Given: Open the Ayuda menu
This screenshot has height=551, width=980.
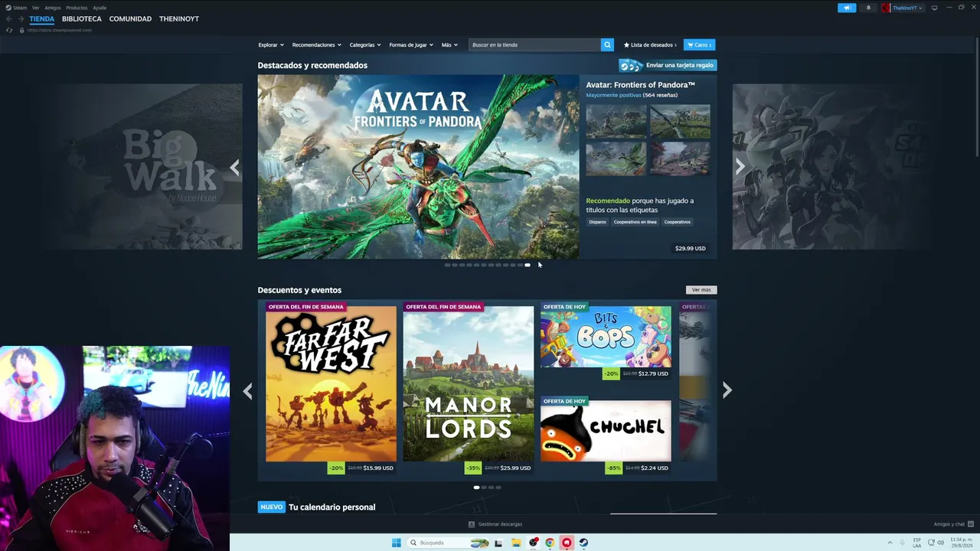Looking at the screenshot, I should point(100,8).
